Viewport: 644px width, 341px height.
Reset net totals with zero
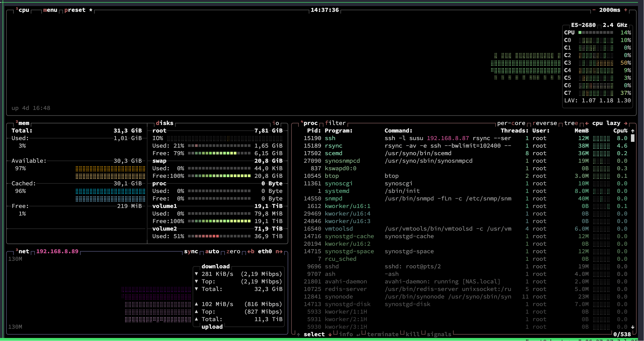(233, 251)
